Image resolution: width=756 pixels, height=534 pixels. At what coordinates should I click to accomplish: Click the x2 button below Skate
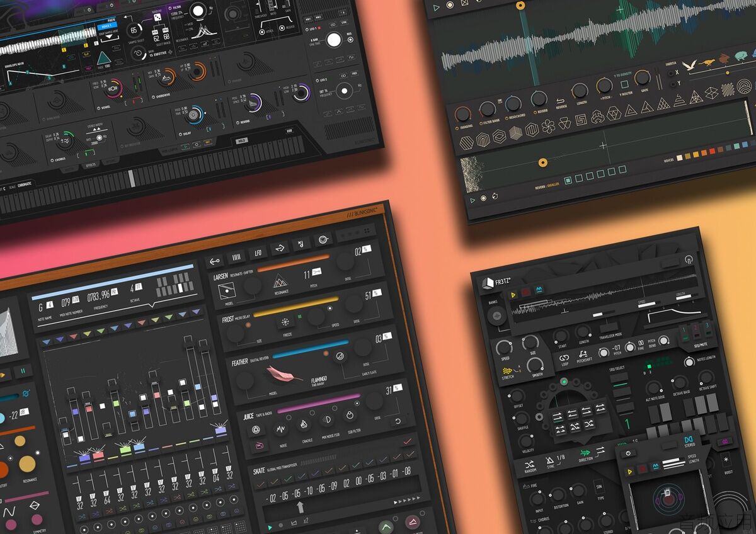[306, 520]
